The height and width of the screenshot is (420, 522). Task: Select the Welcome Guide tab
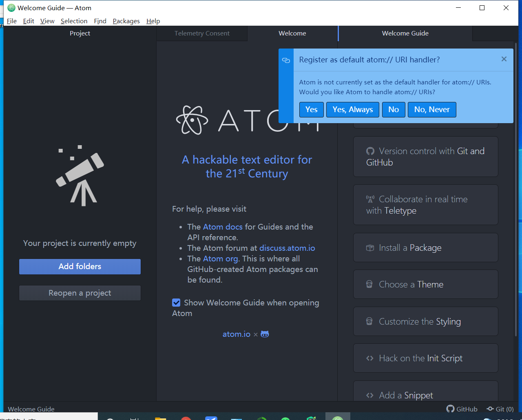pyautogui.click(x=405, y=33)
